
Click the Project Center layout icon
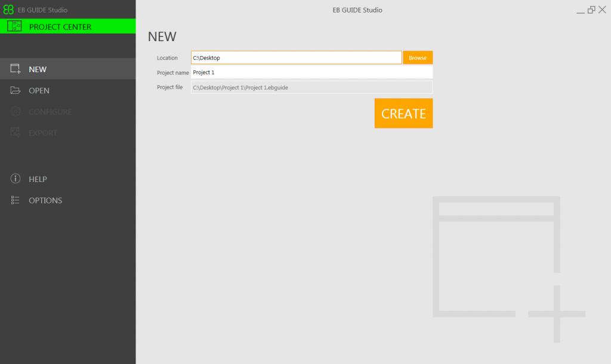[14, 26]
